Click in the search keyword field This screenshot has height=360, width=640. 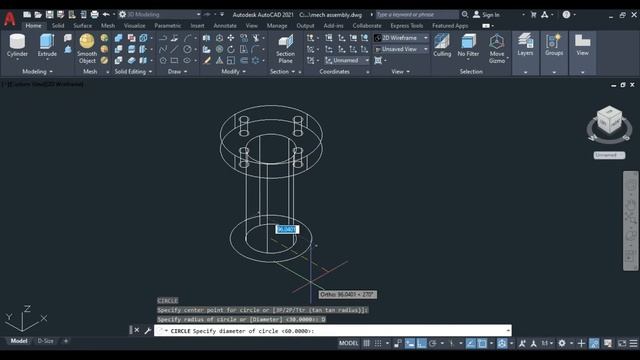417,15
